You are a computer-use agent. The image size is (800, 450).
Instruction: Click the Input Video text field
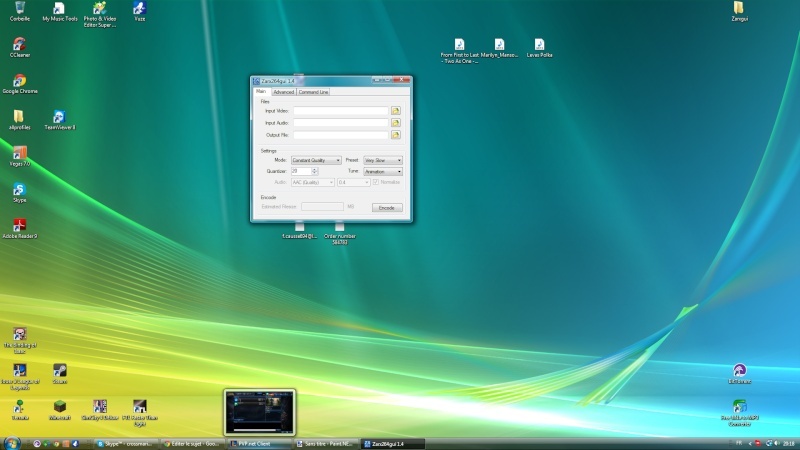(x=340, y=111)
